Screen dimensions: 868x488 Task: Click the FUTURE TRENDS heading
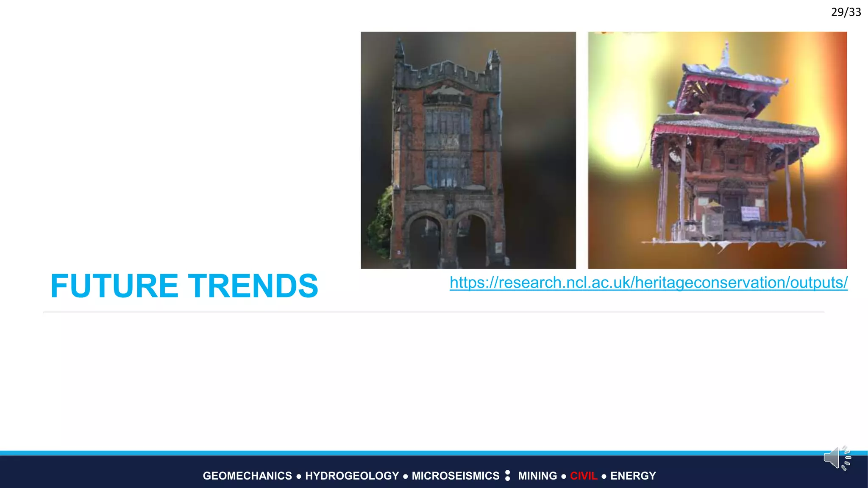point(184,286)
